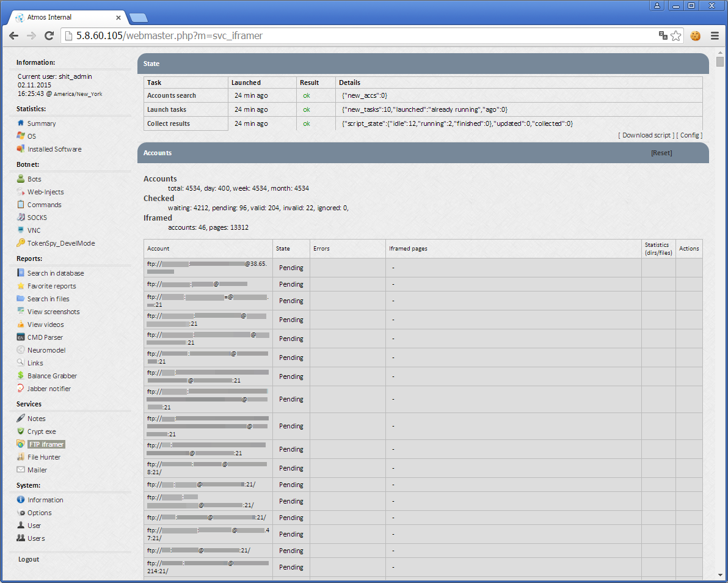
Task: Open the system Information page
Action: tap(45, 500)
